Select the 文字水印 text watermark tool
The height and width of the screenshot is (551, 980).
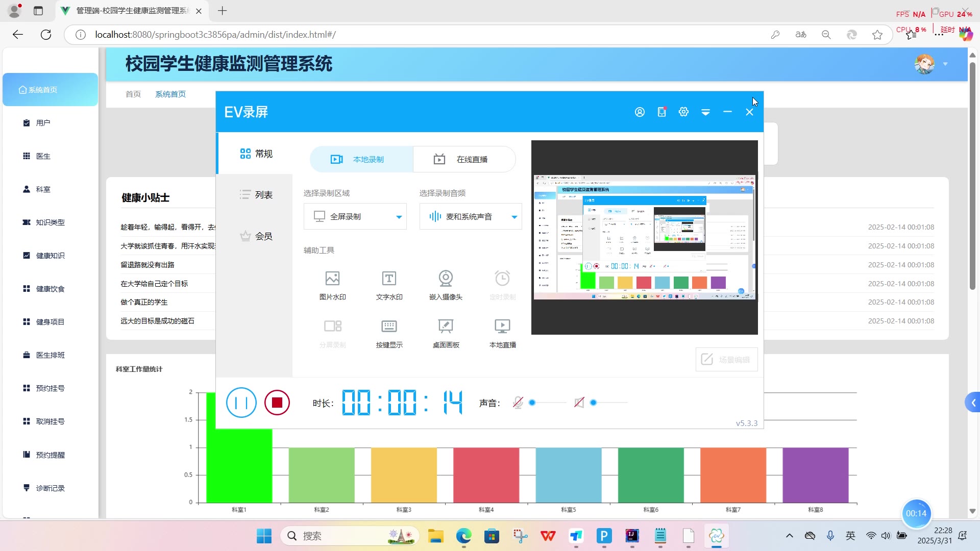click(389, 279)
